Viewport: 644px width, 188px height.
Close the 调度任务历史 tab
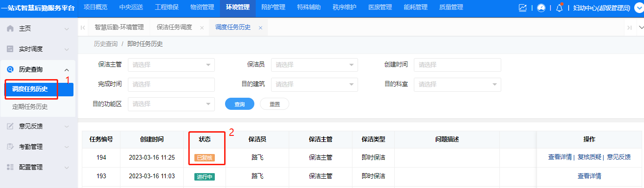[260, 27]
